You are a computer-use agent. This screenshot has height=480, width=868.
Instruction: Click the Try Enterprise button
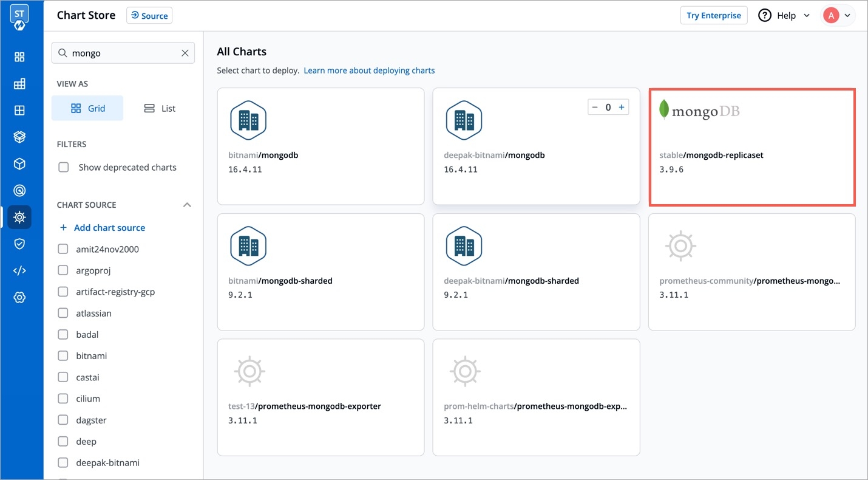[714, 16]
